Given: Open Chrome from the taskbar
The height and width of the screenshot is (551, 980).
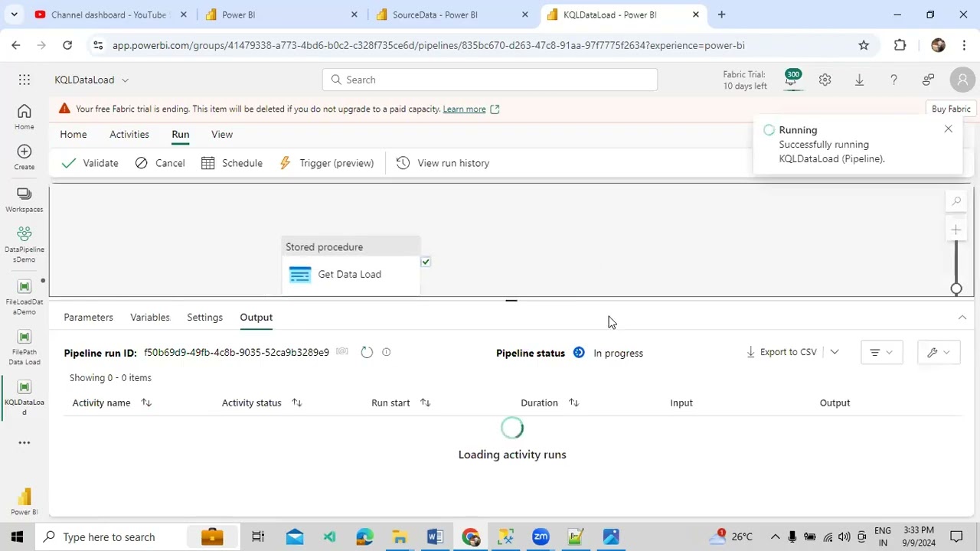Looking at the screenshot, I should (471, 536).
